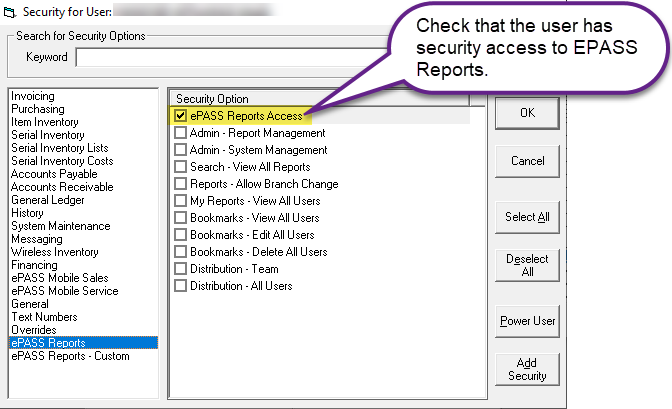The image size is (672, 409).
Task: Select Overrides category
Action: pyautogui.click(x=34, y=330)
